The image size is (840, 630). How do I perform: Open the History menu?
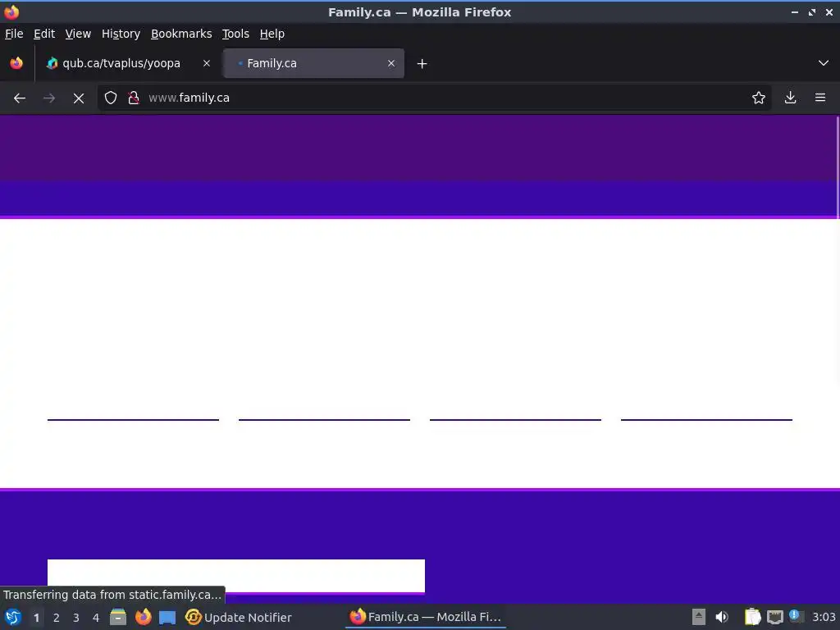pyautogui.click(x=121, y=34)
